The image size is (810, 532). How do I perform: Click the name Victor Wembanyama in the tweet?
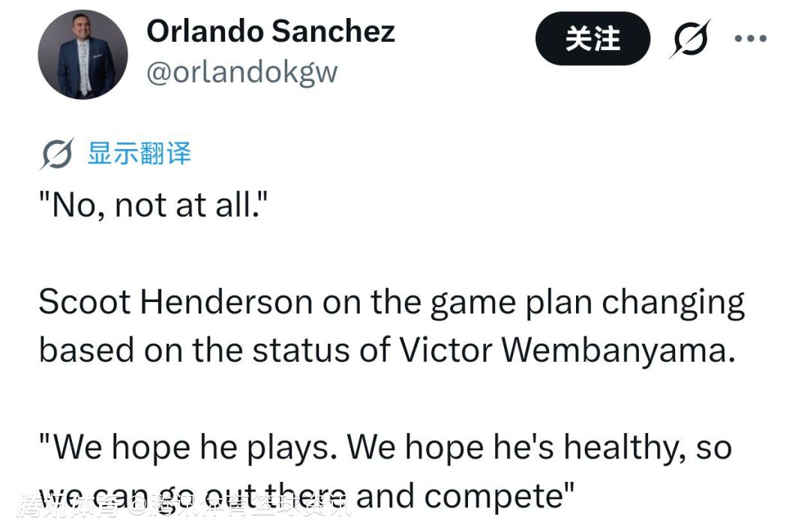562,349
